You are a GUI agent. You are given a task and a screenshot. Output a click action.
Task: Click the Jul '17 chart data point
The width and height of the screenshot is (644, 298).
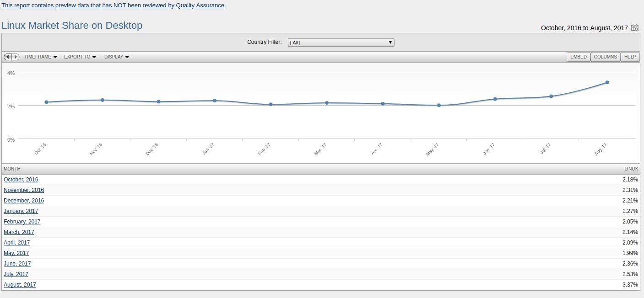551,96
